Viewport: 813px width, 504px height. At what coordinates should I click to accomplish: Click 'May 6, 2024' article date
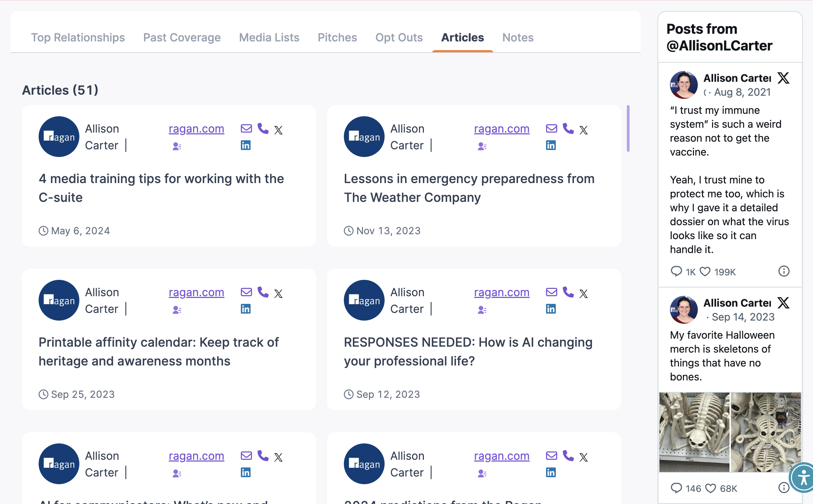(80, 231)
